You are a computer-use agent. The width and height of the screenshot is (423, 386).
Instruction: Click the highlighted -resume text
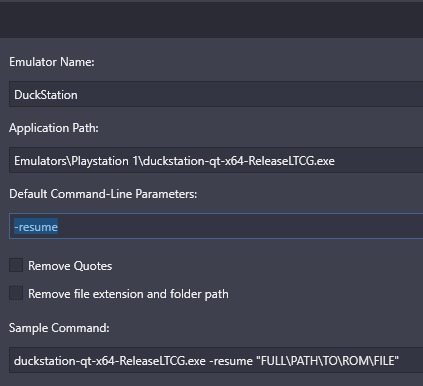click(36, 227)
